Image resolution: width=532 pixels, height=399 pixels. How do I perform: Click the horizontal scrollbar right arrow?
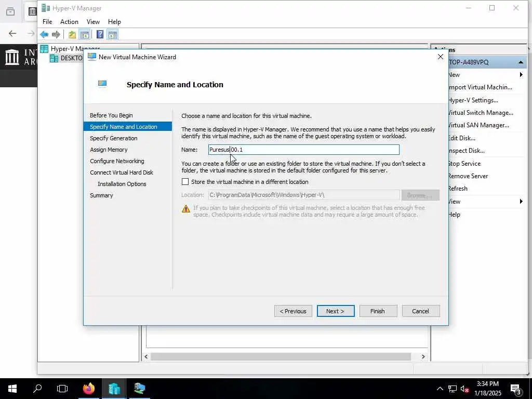click(x=423, y=356)
